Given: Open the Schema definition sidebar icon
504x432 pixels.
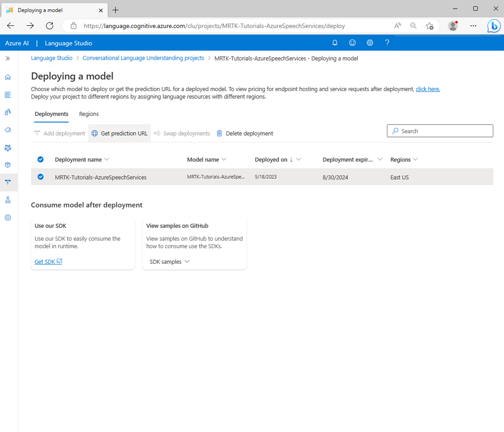Looking at the screenshot, I should pyautogui.click(x=8, y=94).
